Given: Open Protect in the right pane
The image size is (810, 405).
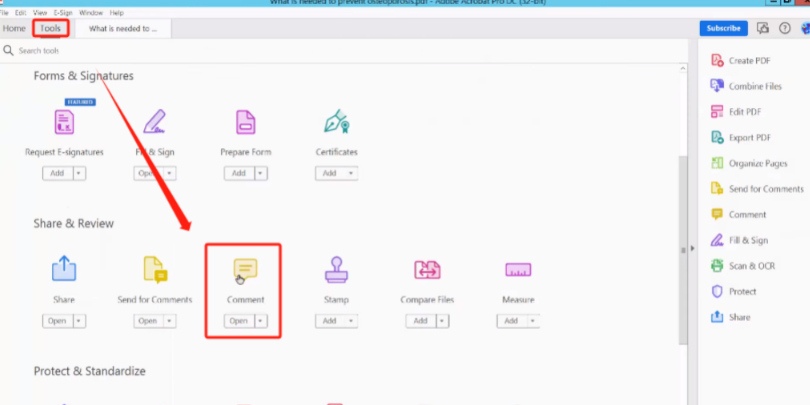Looking at the screenshot, I should tap(734, 291).
